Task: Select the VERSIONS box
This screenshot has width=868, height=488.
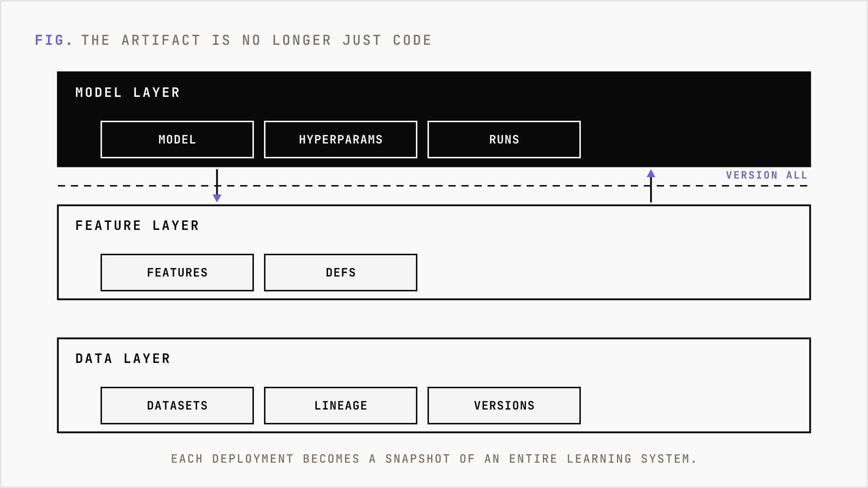Action: point(504,406)
